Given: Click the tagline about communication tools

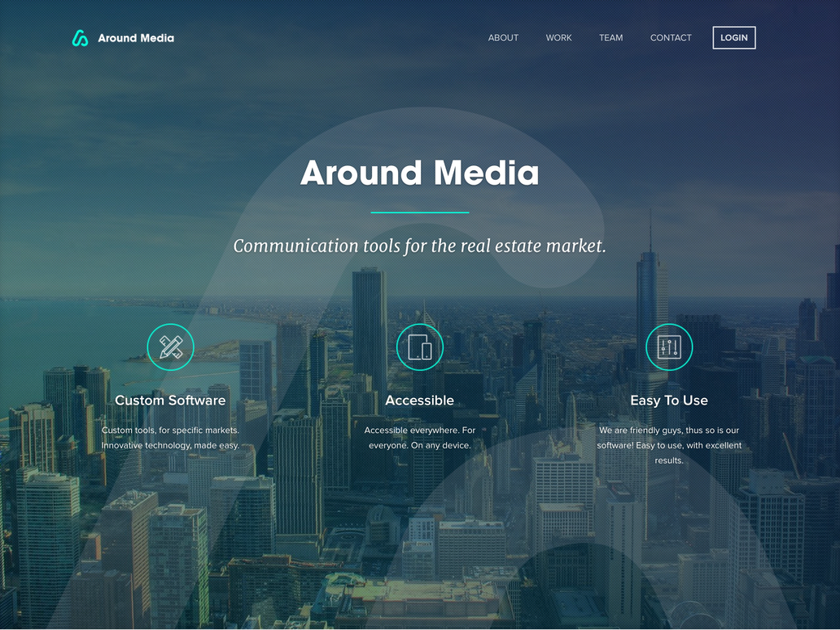Looking at the screenshot, I should (419, 246).
